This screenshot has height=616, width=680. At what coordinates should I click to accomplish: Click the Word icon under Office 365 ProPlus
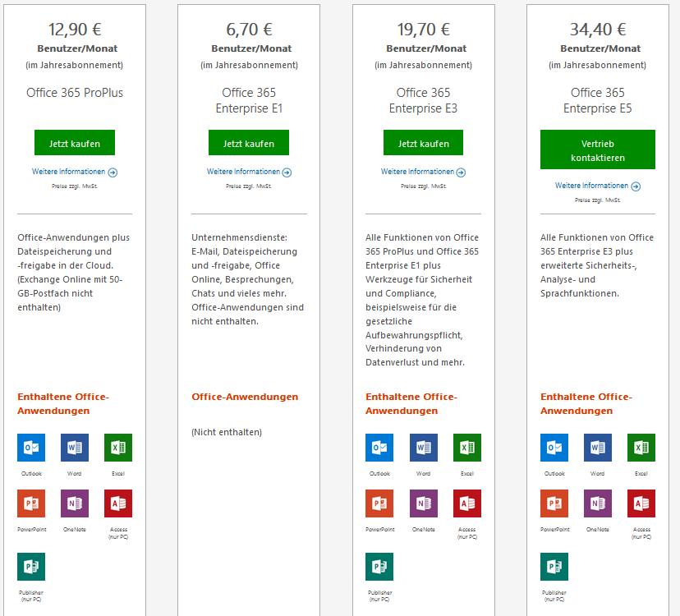click(x=75, y=448)
